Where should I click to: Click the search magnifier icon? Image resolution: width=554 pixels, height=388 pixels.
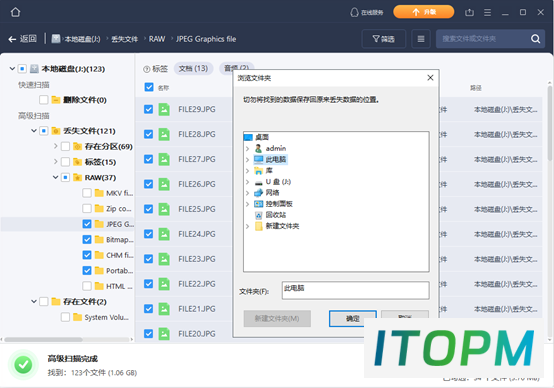(x=536, y=39)
